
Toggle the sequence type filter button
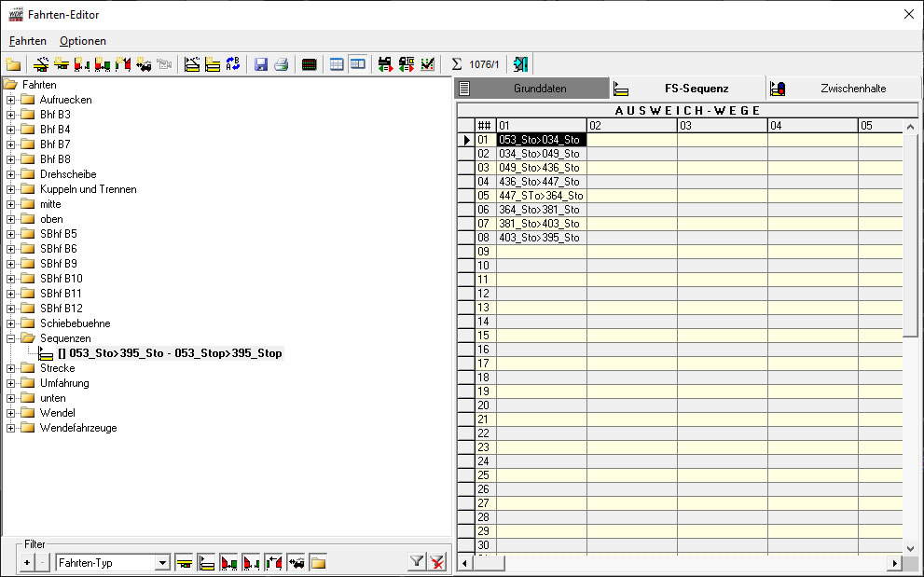pos(207,562)
